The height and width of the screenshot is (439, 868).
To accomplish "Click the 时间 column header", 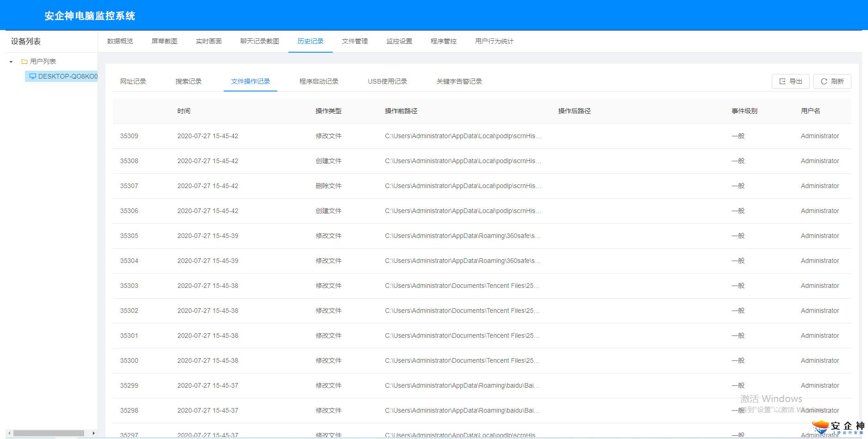I will click(x=184, y=111).
